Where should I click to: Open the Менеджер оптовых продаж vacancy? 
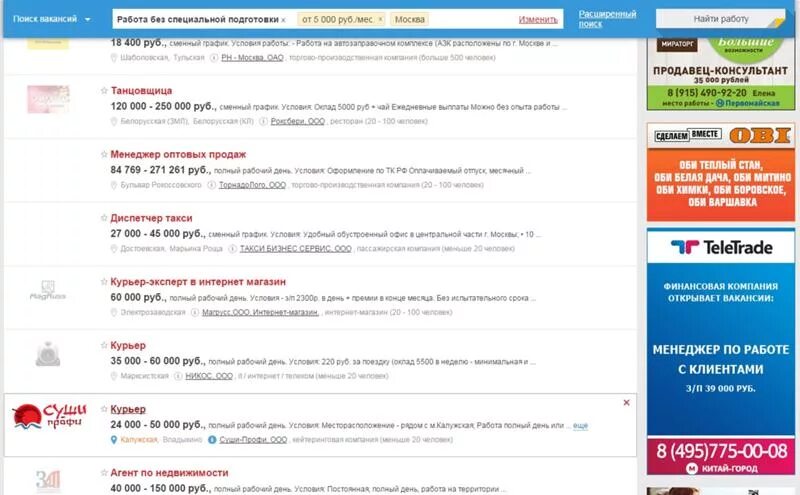coord(178,154)
